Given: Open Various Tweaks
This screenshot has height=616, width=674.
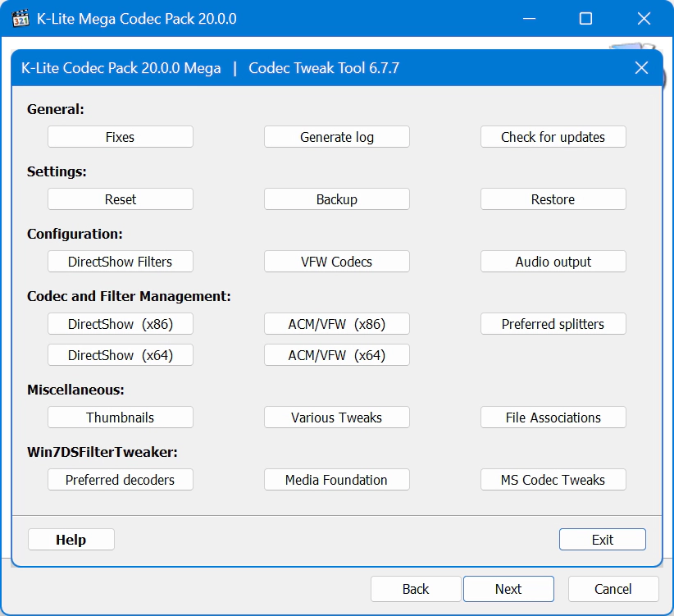Looking at the screenshot, I should pos(336,417).
